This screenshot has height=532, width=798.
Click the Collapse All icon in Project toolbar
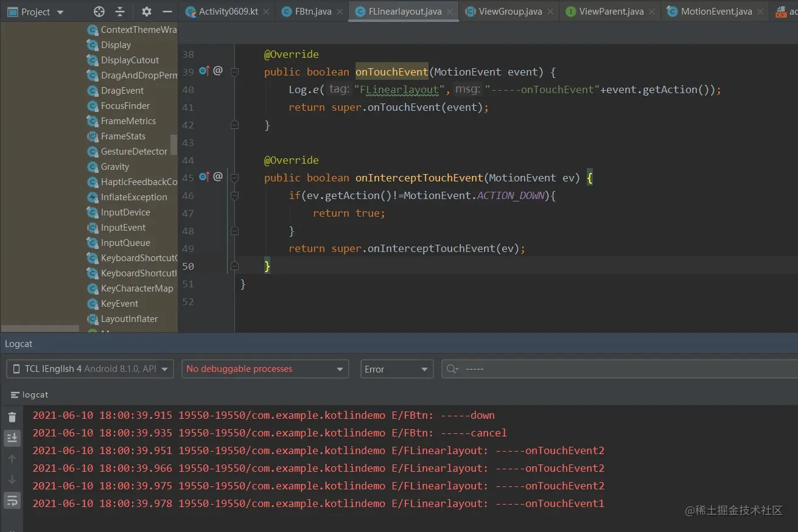(120, 12)
